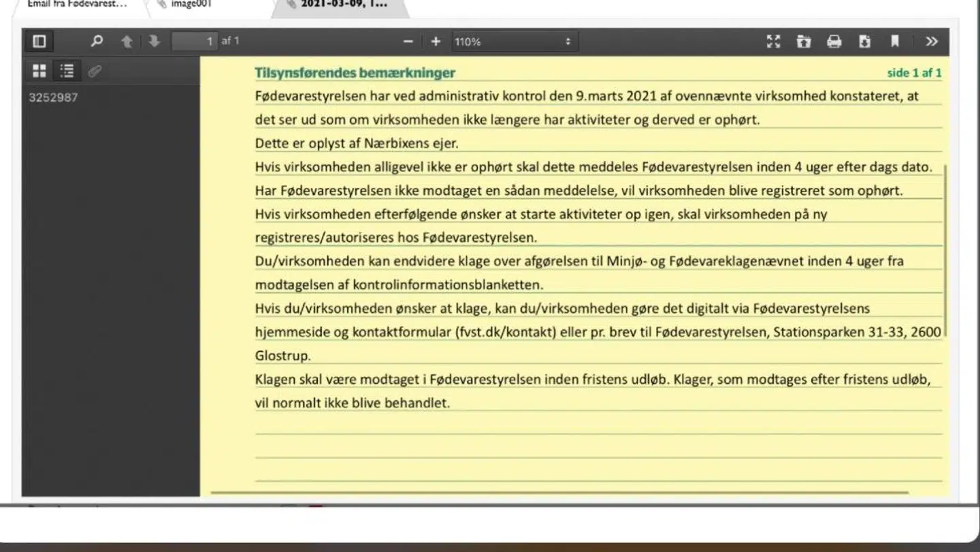Switch to presentation fullscreen mode
This screenshot has height=552, width=980.
point(773,42)
